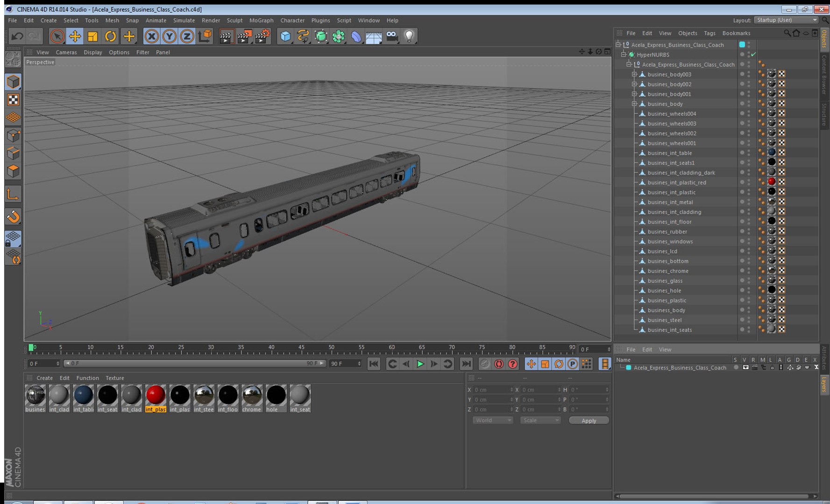830x504 pixels.
Task: Expand busines_body003 tree node
Action: 634,74
